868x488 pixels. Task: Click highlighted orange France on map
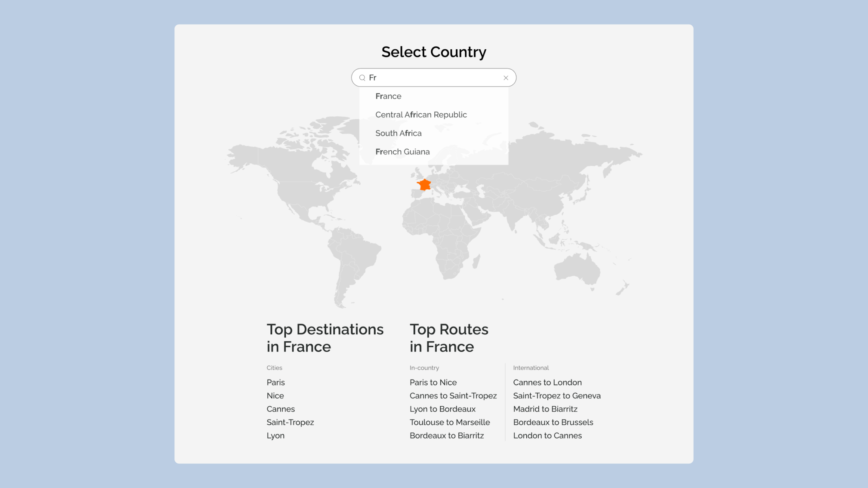(425, 185)
